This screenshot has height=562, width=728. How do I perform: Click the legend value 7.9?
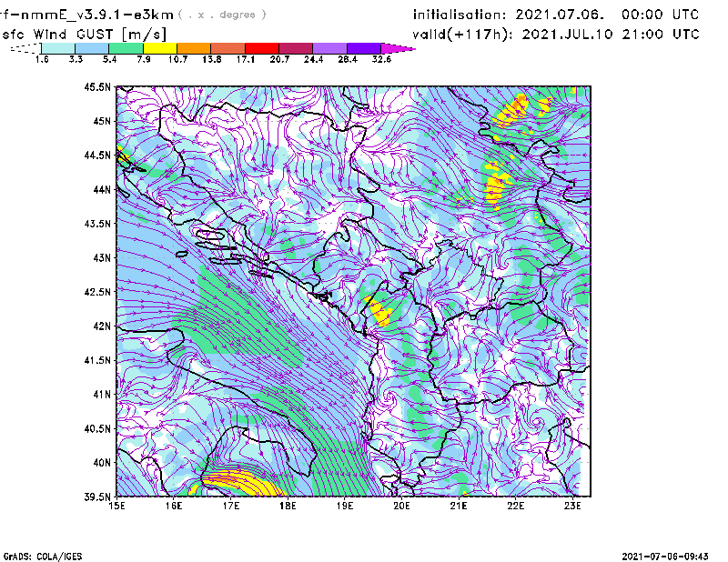[x=144, y=59]
